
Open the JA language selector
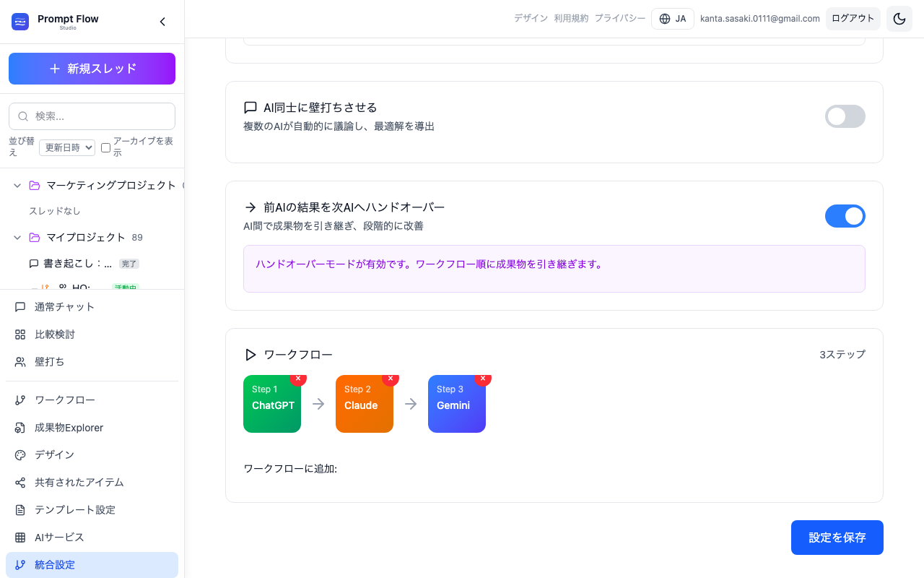point(673,19)
